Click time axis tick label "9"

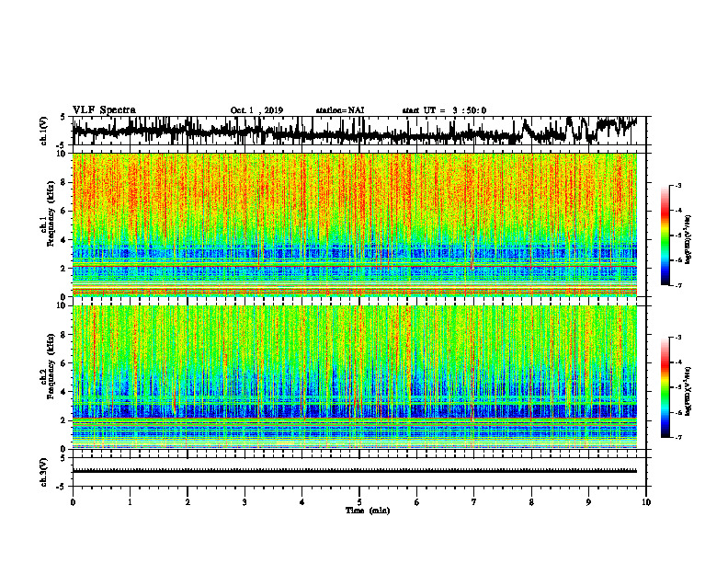pyautogui.click(x=588, y=502)
